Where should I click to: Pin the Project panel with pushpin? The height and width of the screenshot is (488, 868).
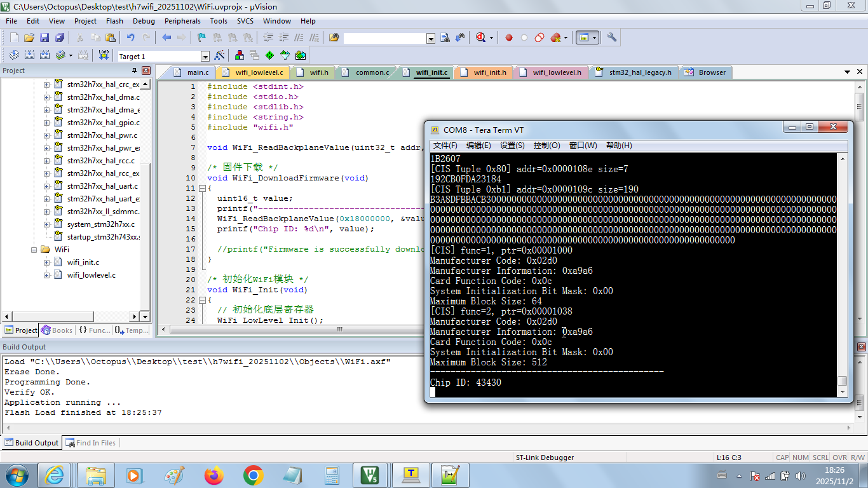pyautogui.click(x=134, y=71)
